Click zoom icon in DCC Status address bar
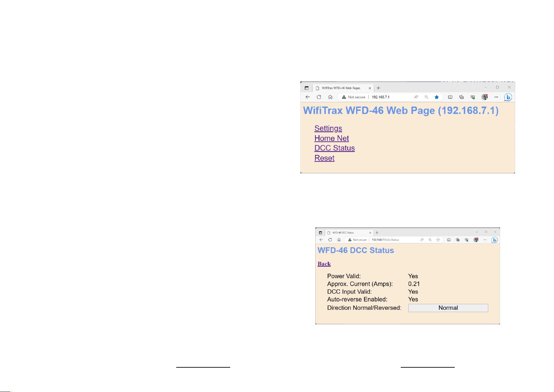 [430, 240]
